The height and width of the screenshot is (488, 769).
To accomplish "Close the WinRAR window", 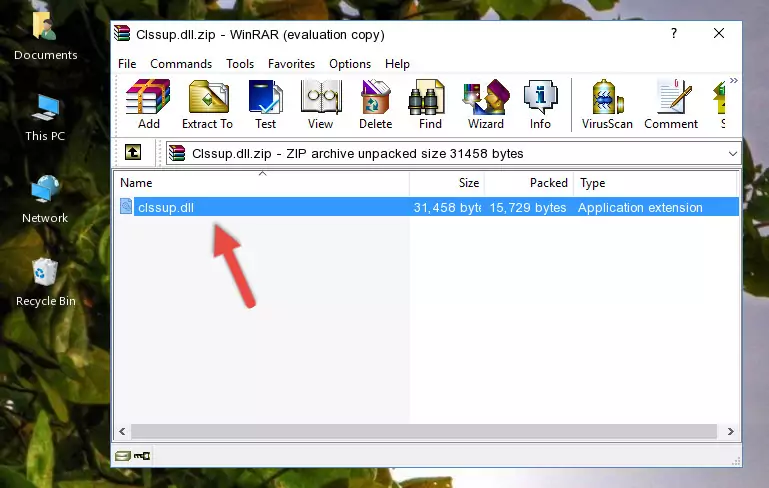I will click(718, 33).
